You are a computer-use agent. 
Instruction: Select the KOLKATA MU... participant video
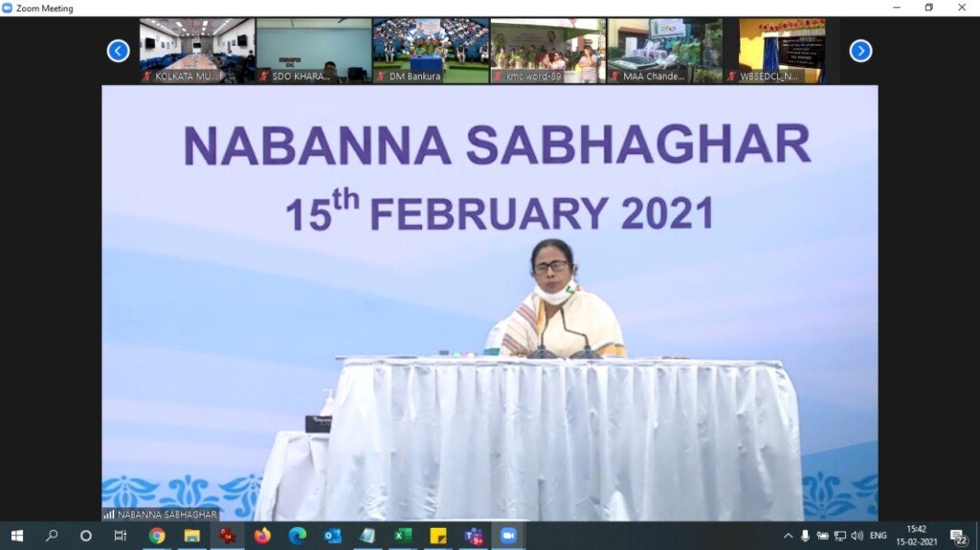click(196, 51)
